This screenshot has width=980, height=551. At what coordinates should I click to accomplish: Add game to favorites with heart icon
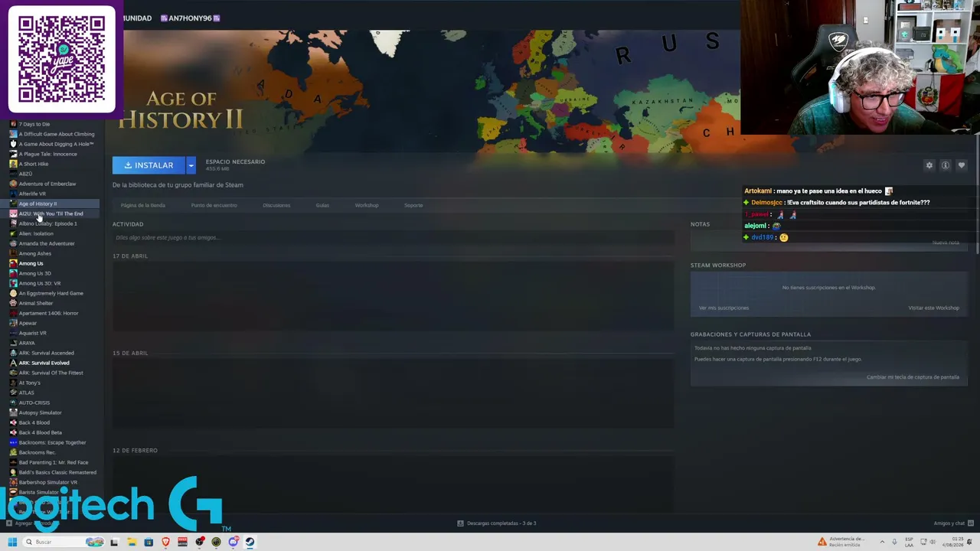coord(962,165)
